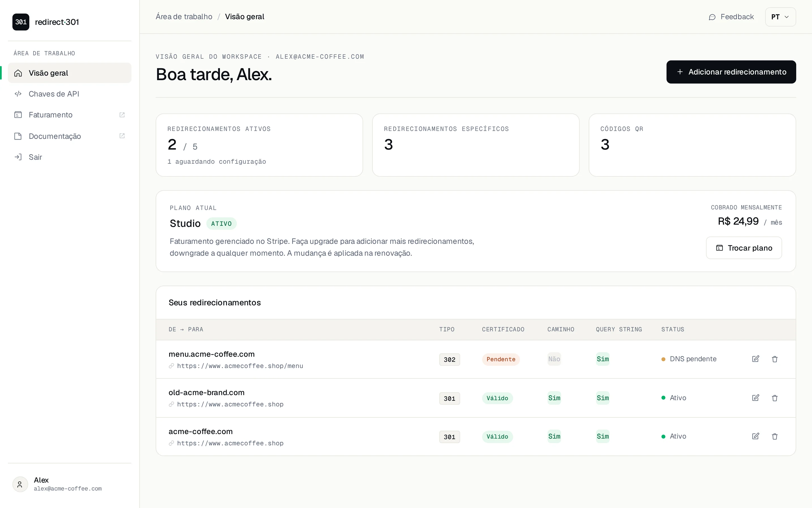Click the Pendente certificate badge
Screen dimensions: 812x508
coord(501,359)
